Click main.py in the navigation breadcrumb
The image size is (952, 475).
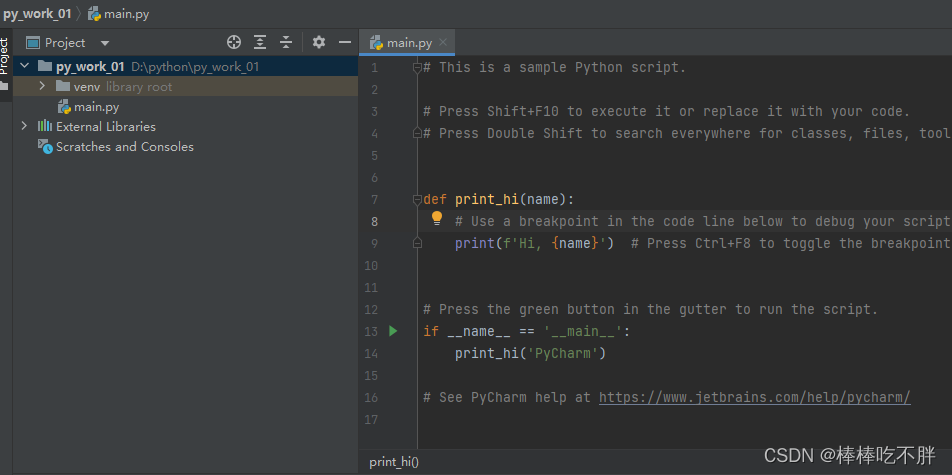coord(126,14)
